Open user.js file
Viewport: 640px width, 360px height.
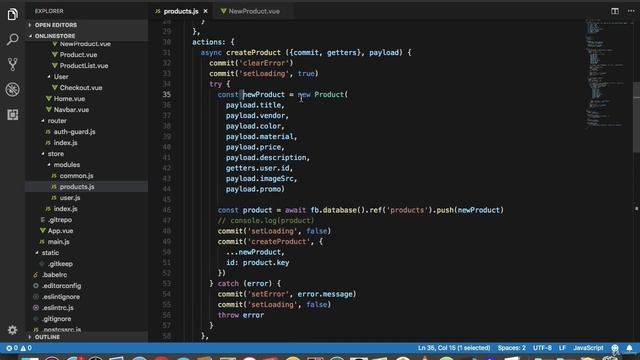click(x=70, y=198)
